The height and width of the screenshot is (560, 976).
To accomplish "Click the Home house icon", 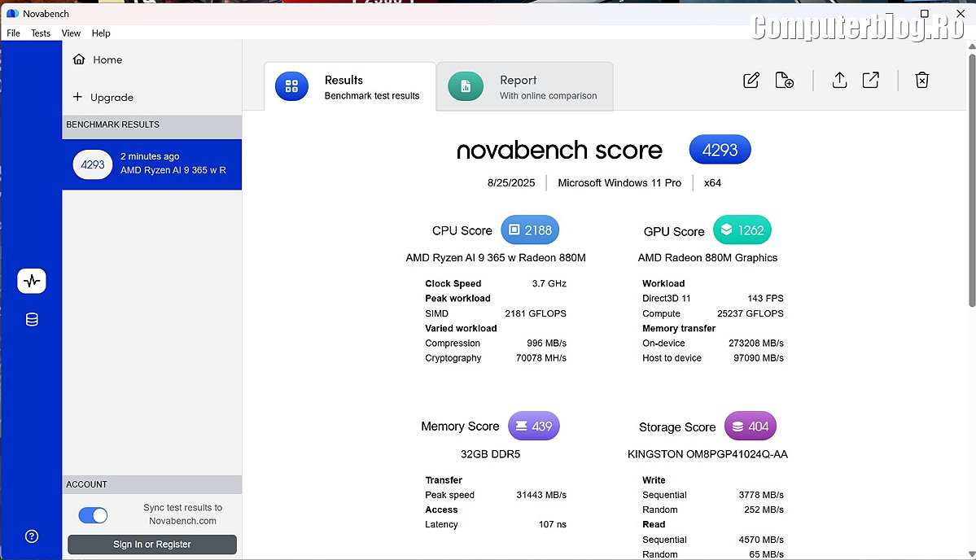I will [79, 59].
